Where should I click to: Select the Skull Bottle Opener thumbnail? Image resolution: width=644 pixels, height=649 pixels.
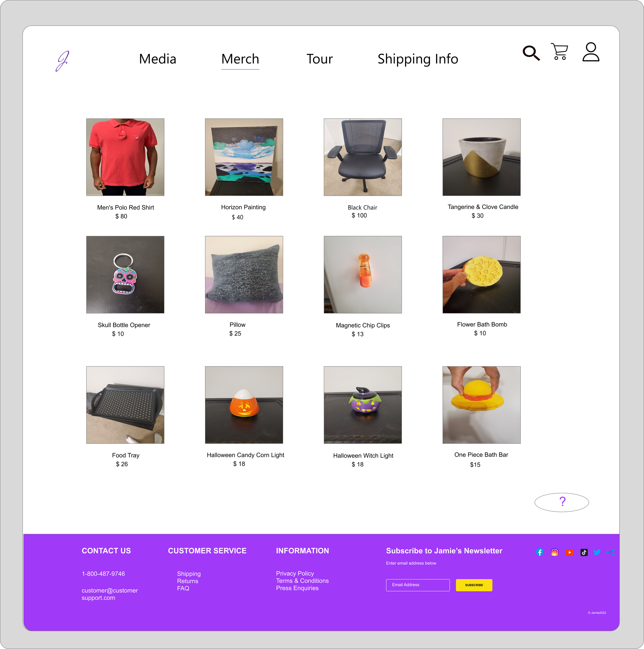(125, 275)
